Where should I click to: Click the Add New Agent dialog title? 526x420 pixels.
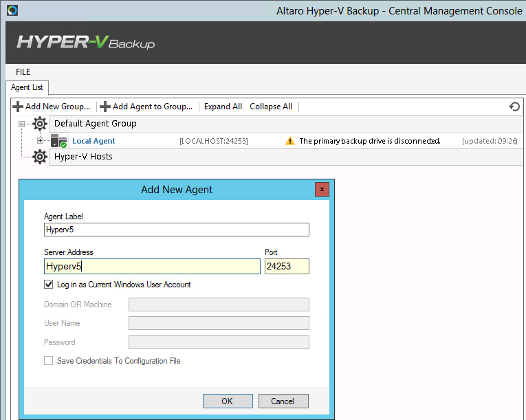(177, 190)
